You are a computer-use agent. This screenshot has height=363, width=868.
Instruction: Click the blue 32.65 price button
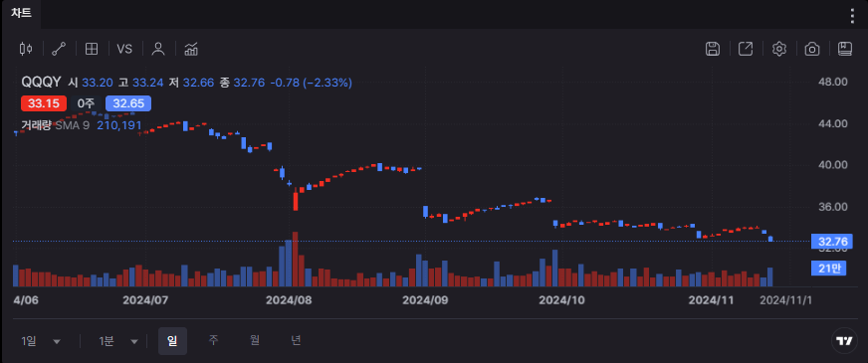click(x=128, y=103)
